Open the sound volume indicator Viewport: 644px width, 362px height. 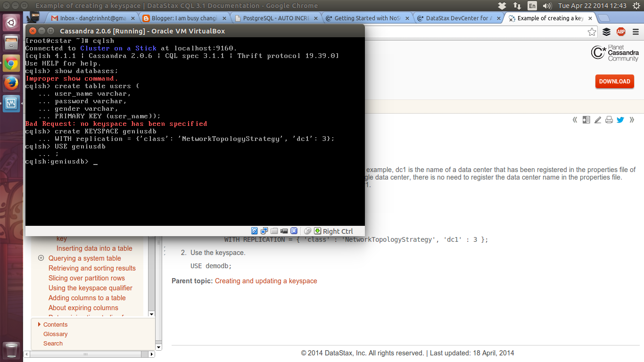point(547,6)
